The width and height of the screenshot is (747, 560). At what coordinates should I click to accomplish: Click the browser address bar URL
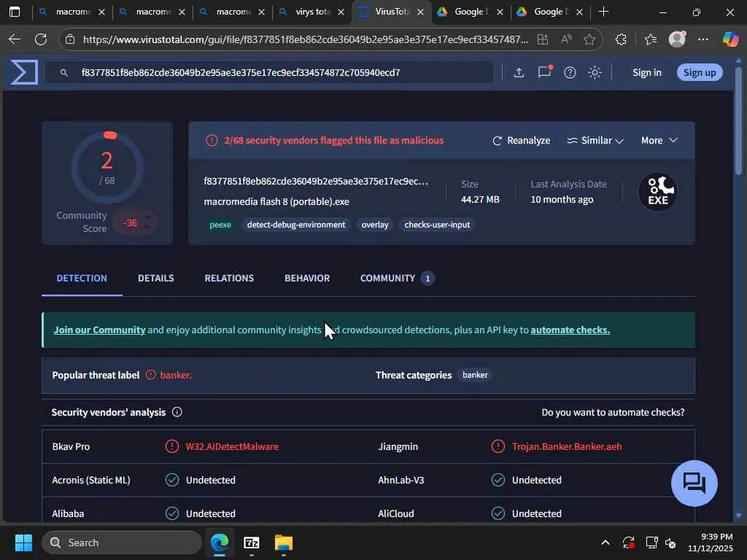coord(305,39)
